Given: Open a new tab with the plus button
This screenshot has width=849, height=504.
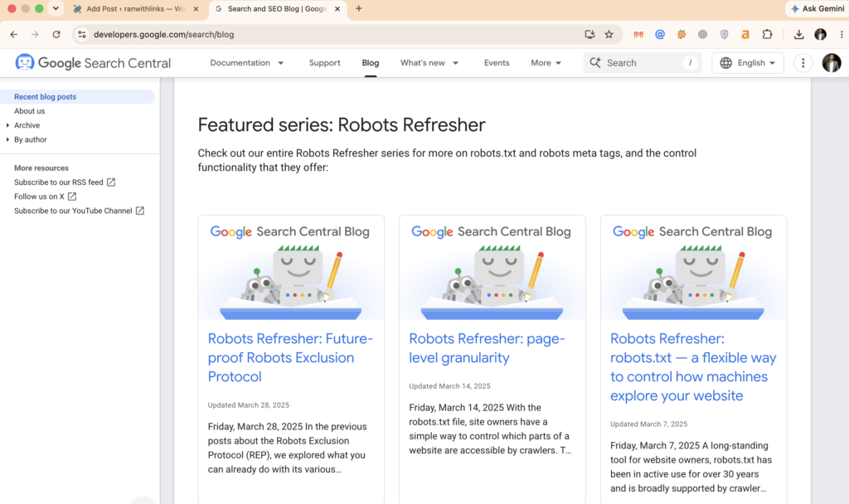Looking at the screenshot, I should [x=358, y=8].
